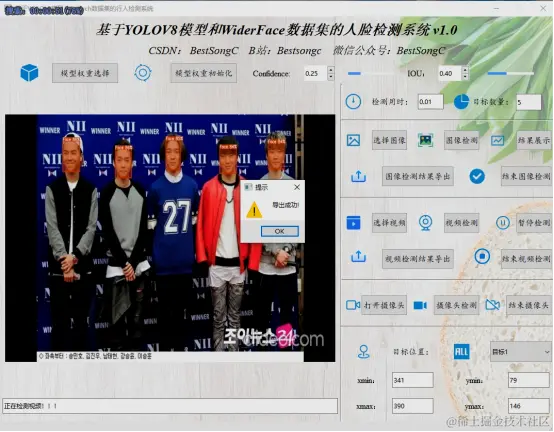Viewport: 554px width, 432px height.
Task: Minimize the application window
Action: (x=496, y=8)
